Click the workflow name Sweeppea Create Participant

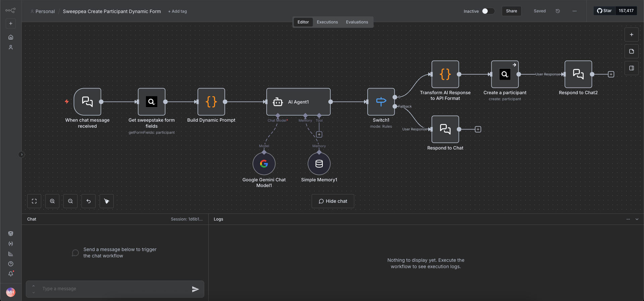pyautogui.click(x=112, y=11)
